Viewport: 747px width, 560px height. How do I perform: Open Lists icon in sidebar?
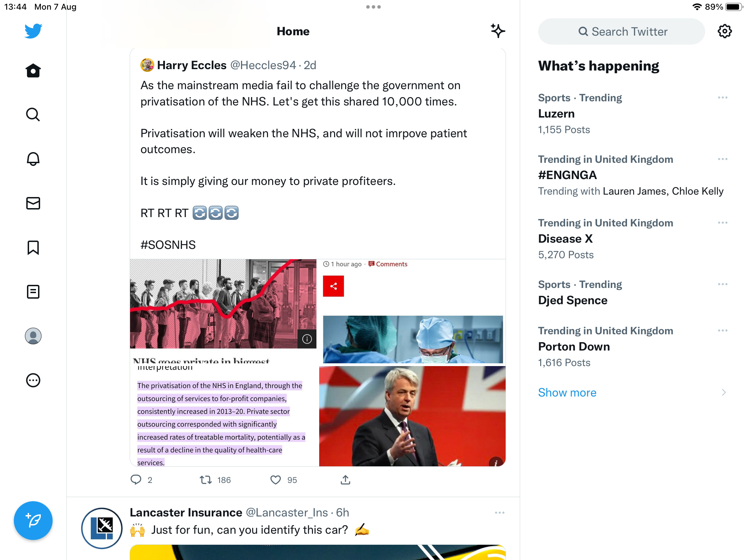click(33, 292)
